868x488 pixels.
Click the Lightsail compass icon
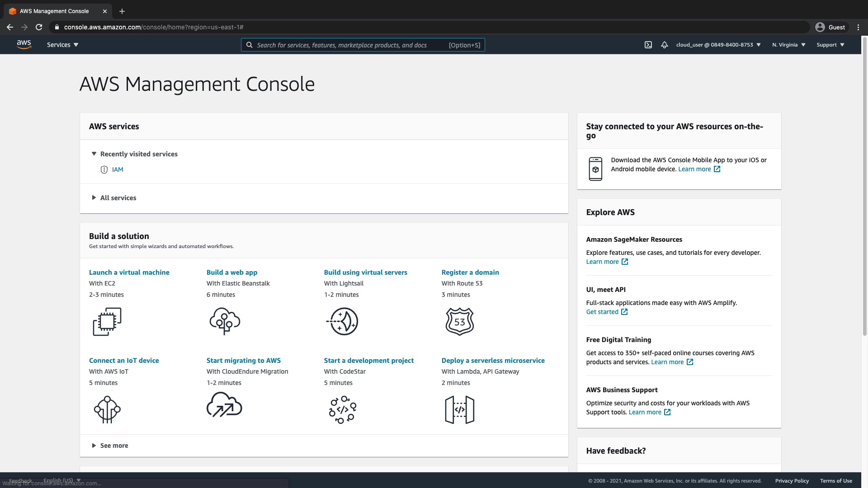tap(342, 321)
